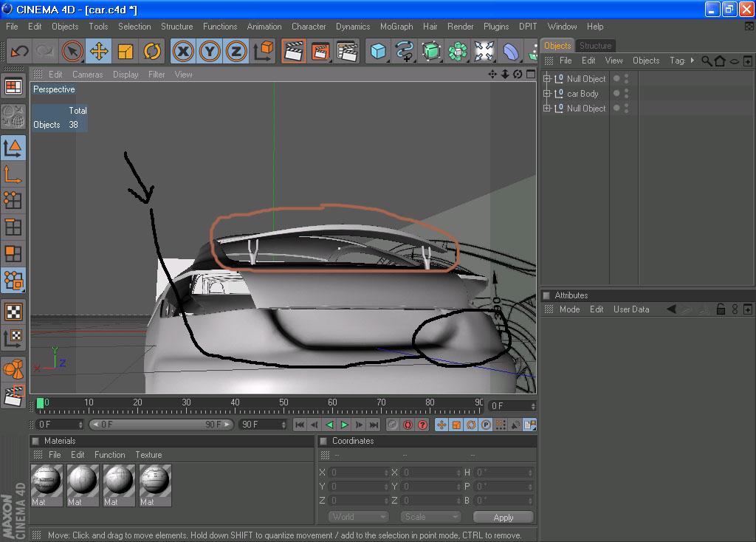Select the Model tool in left palette
The height and width of the screenshot is (542, 756).
pyautogui.click(x=13, y=148)
